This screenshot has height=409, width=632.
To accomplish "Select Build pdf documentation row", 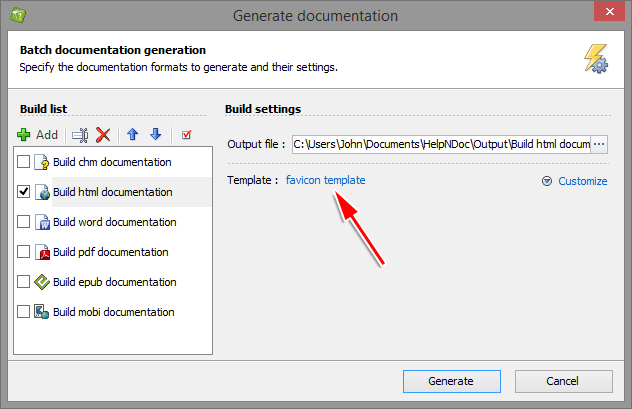I will 113,252.
